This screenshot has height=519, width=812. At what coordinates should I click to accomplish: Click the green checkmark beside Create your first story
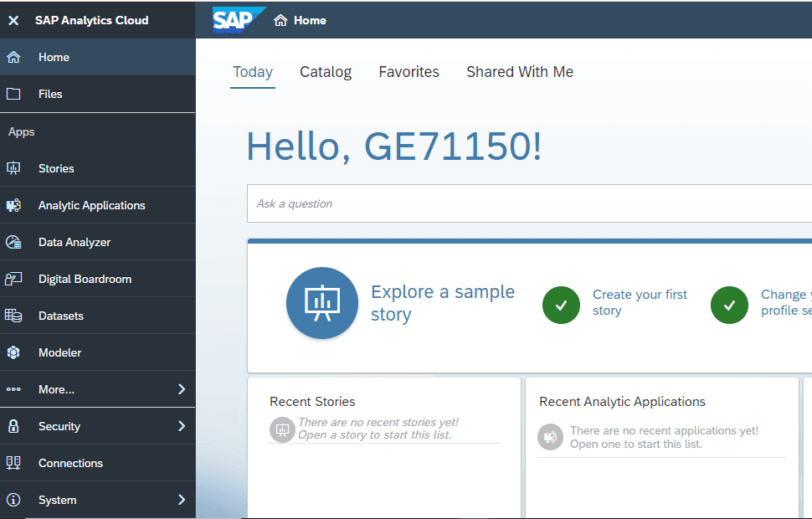tap(561, 305)
